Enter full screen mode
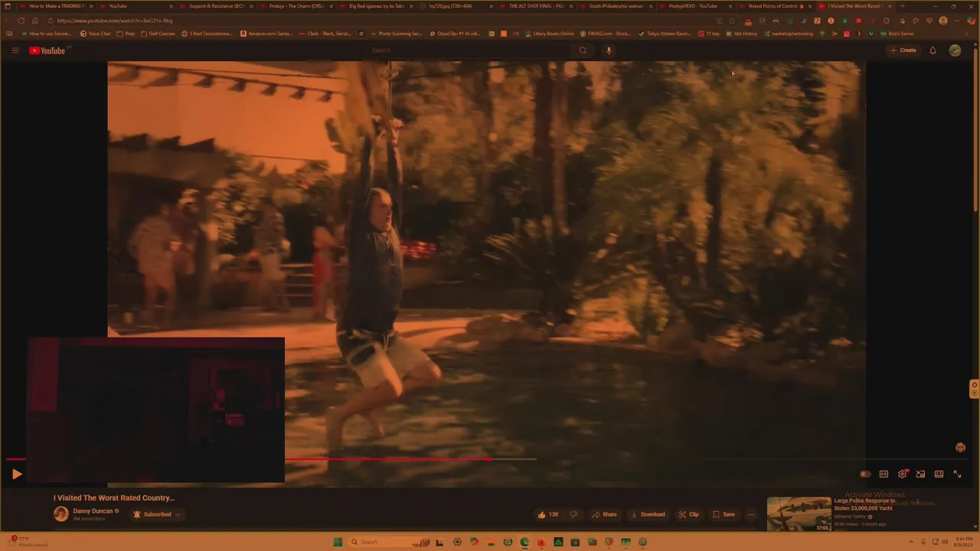 click(x=957, y=474)
